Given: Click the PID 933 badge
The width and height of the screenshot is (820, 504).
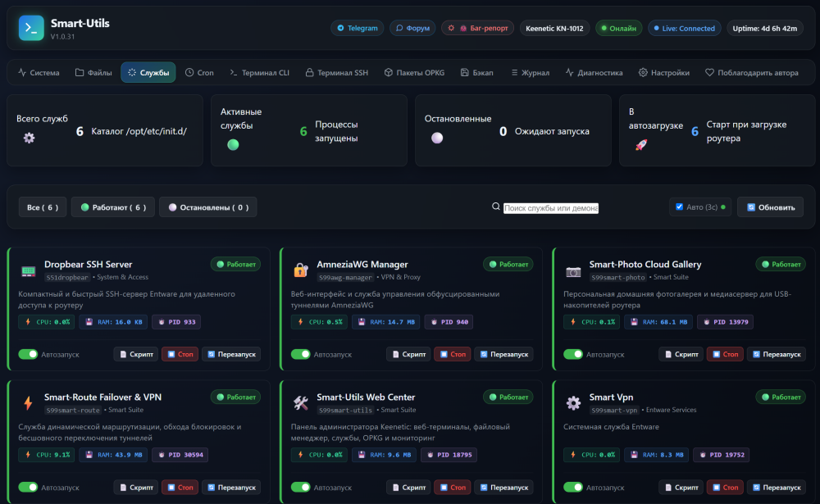Looking at the screenshot, I should click(x=176, y=321).
